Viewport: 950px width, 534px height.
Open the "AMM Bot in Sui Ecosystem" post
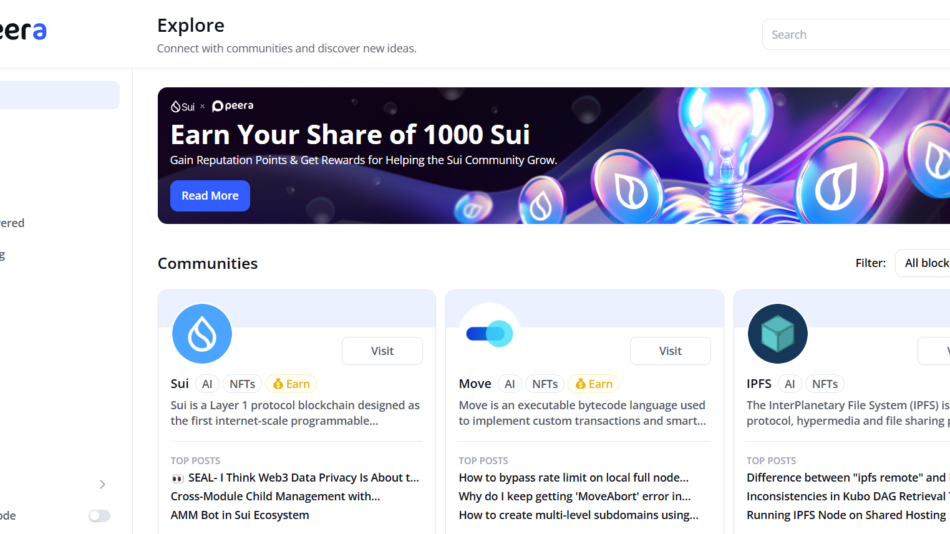point(240,515)
